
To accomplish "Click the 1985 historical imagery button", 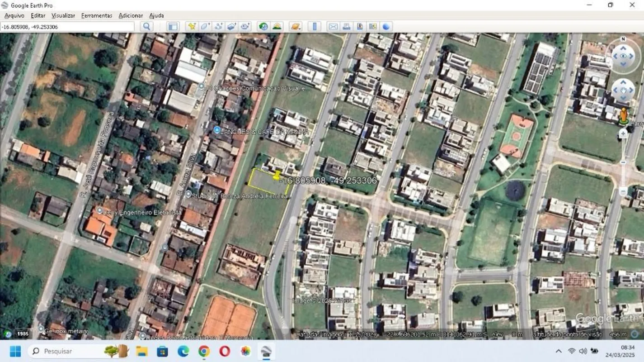I will point(23,334).
